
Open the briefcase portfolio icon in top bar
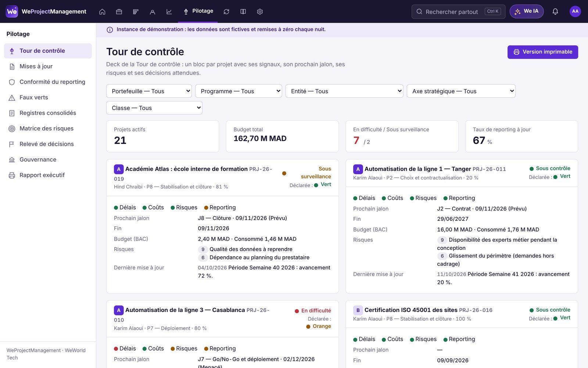coord(119,12)
